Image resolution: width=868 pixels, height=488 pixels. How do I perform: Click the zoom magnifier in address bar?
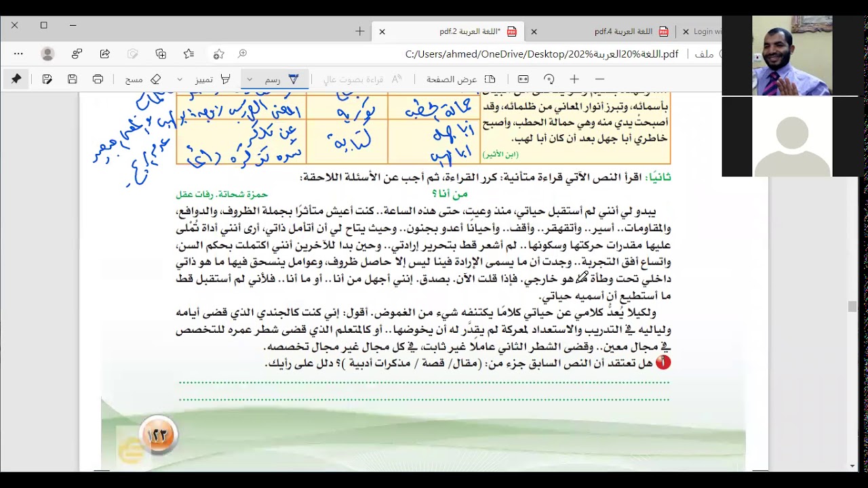(242, 54)
